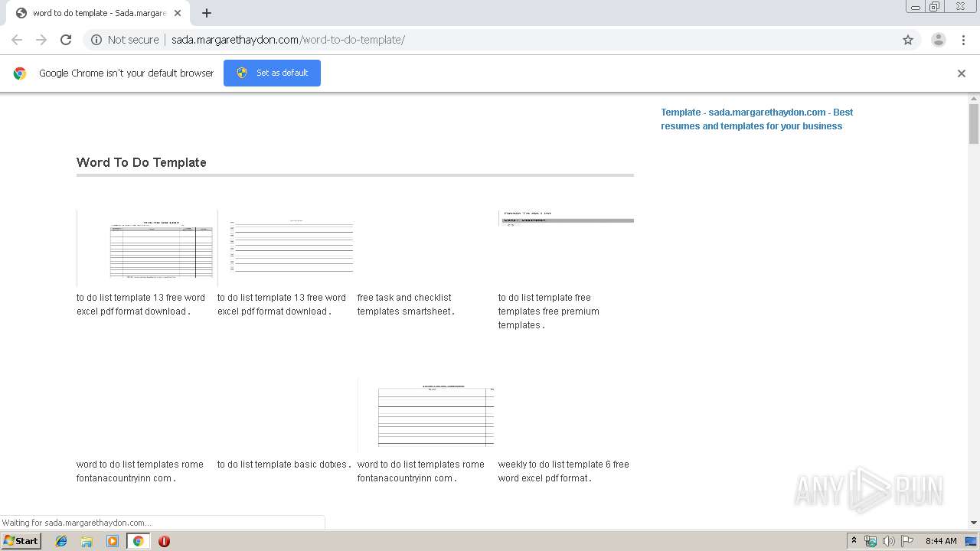Open the red security icon in taskbar
This screenshot has height=551, width=980.
click(164, 541)
